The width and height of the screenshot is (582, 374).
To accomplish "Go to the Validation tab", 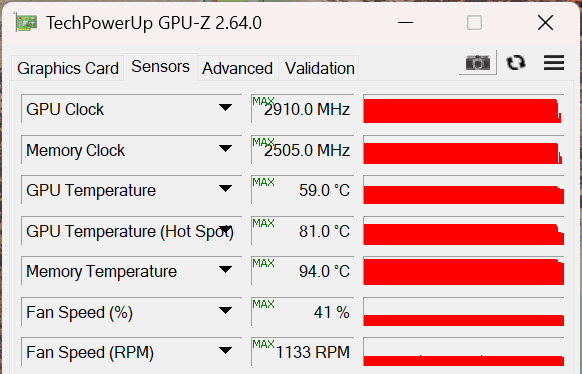I will (320, 68).
